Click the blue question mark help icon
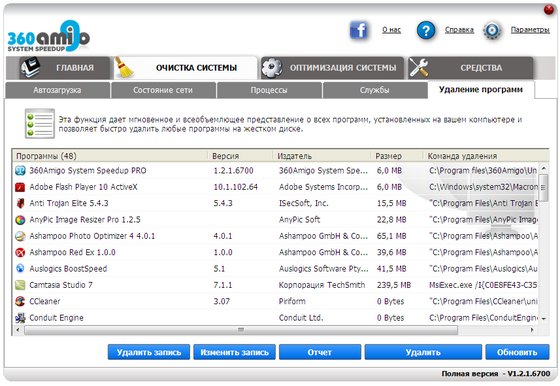 pos(426,30)
